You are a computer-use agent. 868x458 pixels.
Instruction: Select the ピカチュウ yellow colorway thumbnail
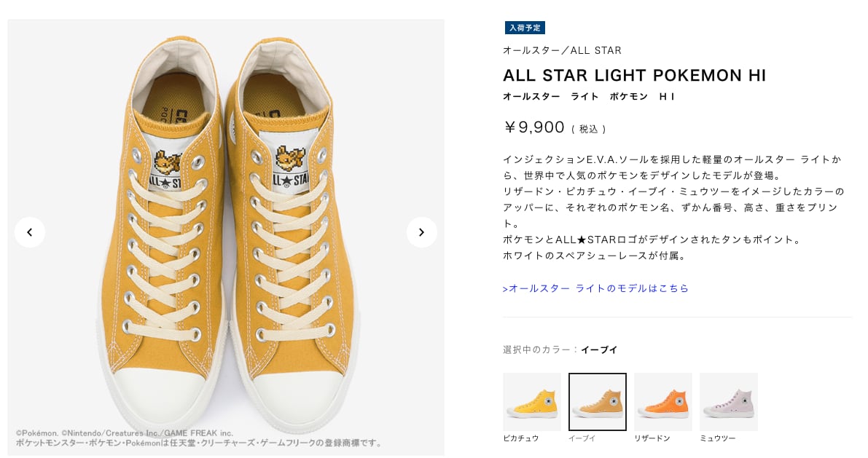click(531, 401)
